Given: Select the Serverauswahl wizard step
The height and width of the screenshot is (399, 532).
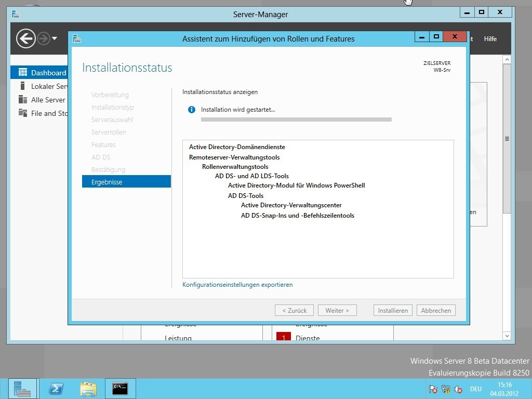Looking at the screenshot, I should click(x=112, y=120).
